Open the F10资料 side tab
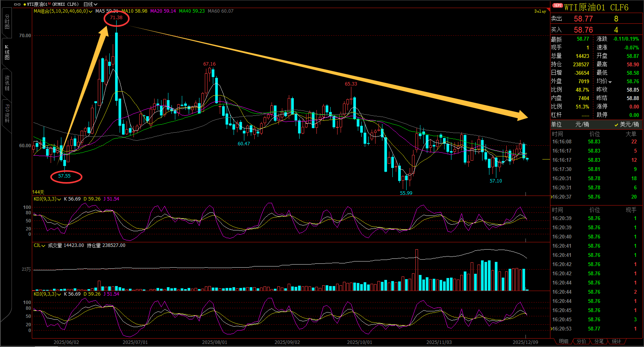Viewport: 644px width, 347px height. [x=7, y=113]
